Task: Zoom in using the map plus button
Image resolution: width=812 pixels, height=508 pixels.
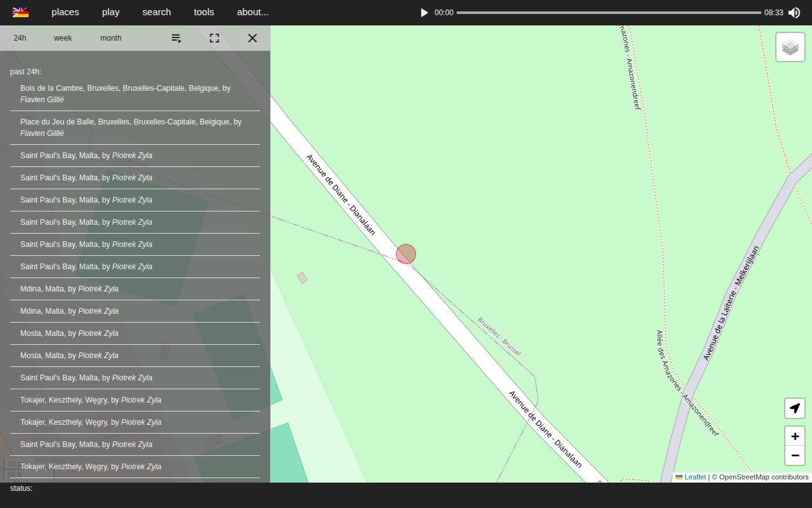Action: [794, 436]
